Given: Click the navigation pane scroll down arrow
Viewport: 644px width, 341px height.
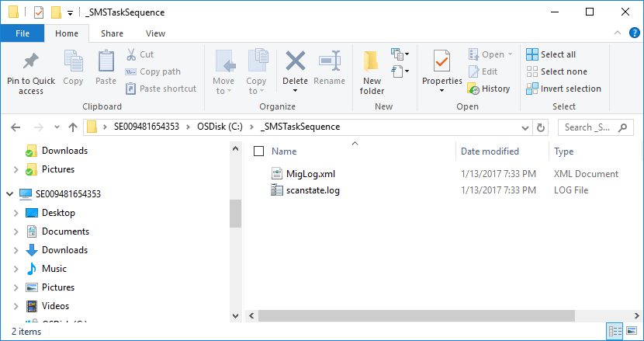Looking at the screenshot, I should [235, 316].
